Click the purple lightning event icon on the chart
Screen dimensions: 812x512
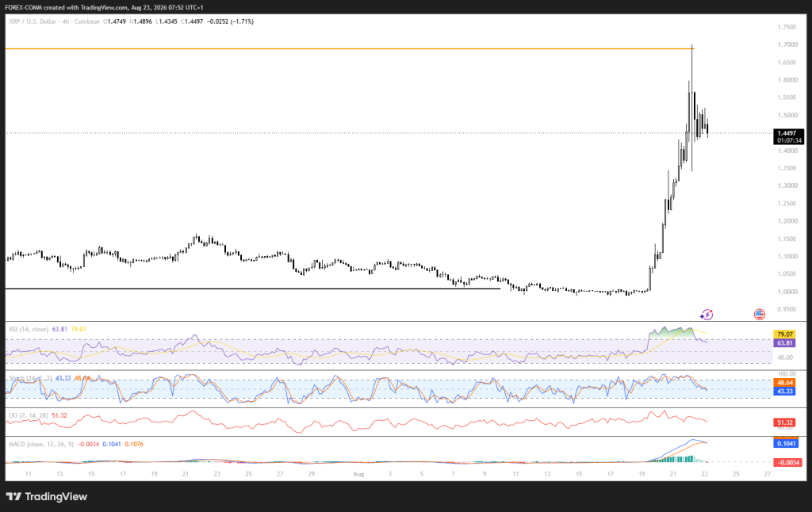click(x=707, y=314)
